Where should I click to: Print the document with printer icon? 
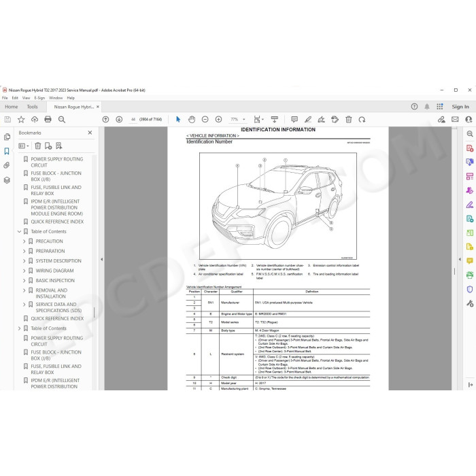tap(48, 119)
